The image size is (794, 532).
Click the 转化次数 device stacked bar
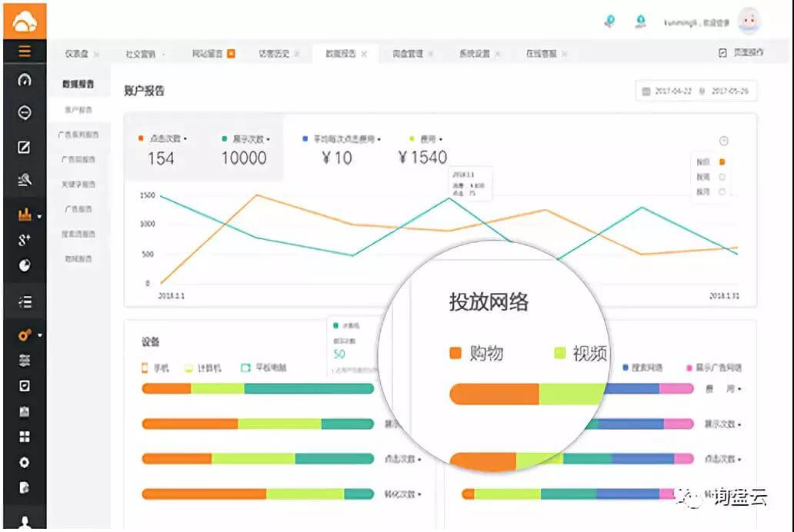pos(258,494)
